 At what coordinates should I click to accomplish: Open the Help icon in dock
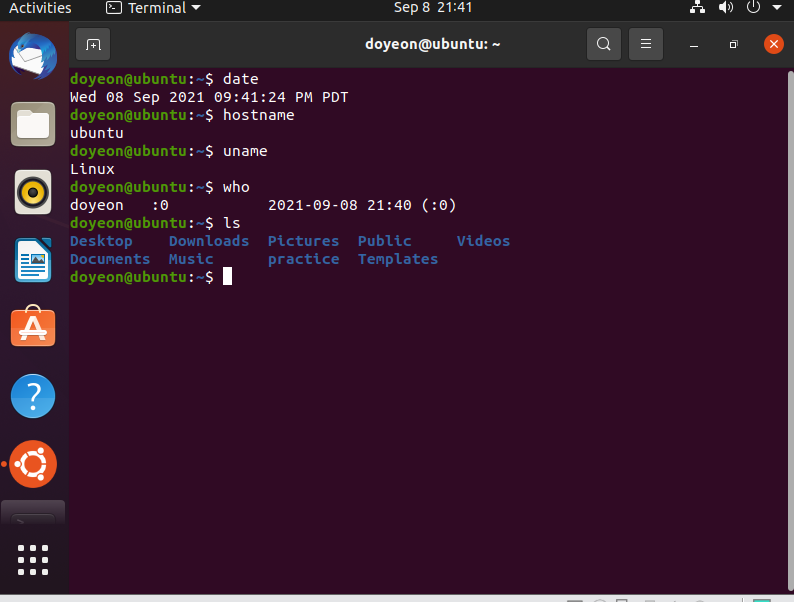tap(33, 396)
